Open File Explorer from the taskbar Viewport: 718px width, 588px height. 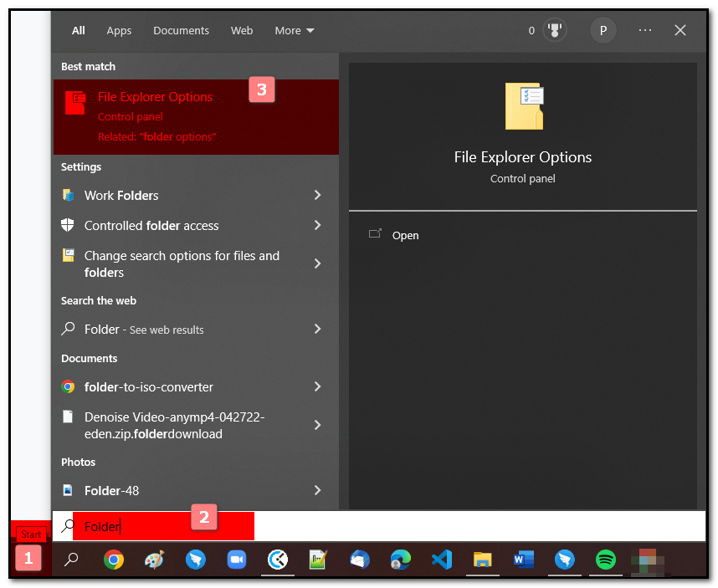(483, 560)
